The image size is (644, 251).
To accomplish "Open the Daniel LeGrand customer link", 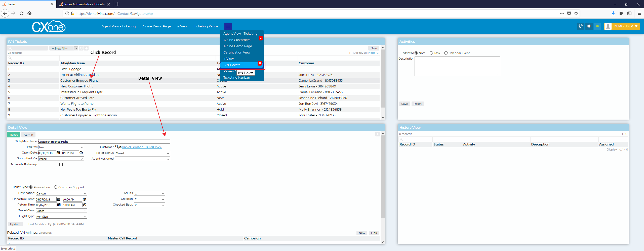I will pos(142,147).
